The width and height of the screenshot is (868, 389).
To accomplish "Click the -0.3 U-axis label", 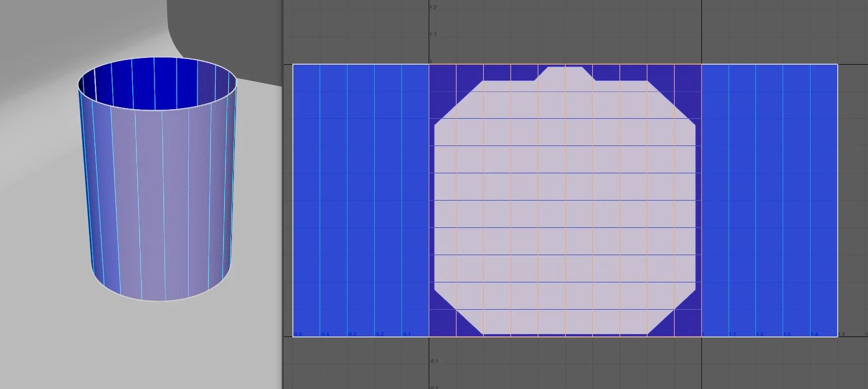I will (x=352, y=334).
